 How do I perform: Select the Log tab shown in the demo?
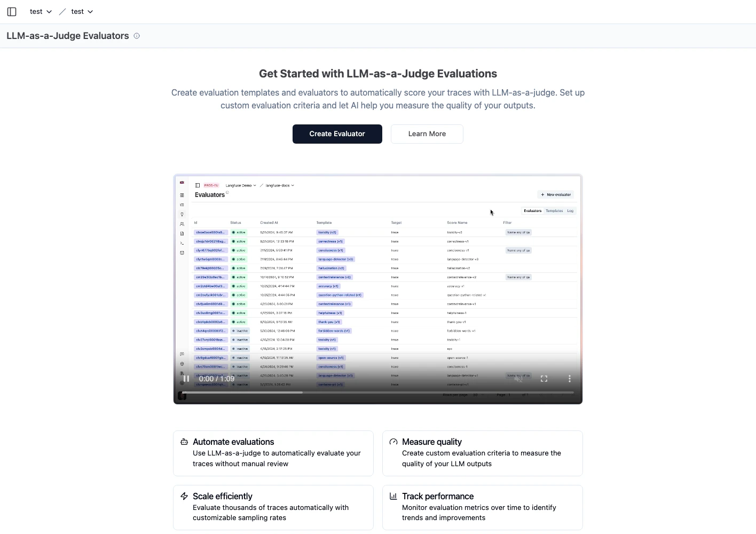coord(570,210)
